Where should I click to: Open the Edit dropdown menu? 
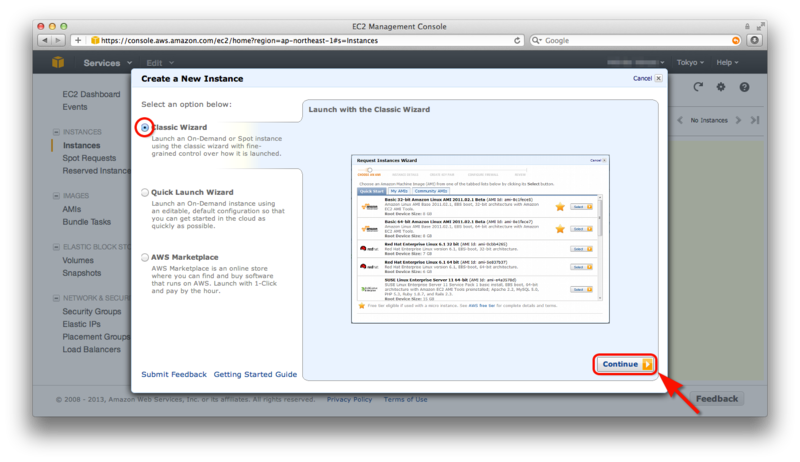pos(160,63)
